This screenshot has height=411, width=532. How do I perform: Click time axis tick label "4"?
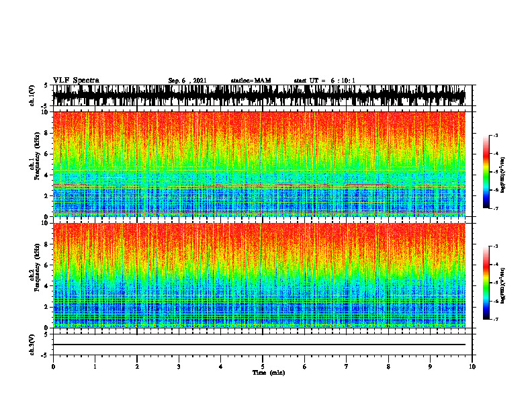(x=221, y=367)
